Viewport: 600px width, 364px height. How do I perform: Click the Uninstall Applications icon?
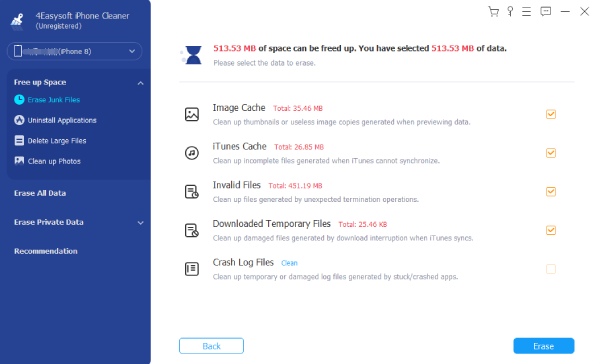(x=19, y=120)
